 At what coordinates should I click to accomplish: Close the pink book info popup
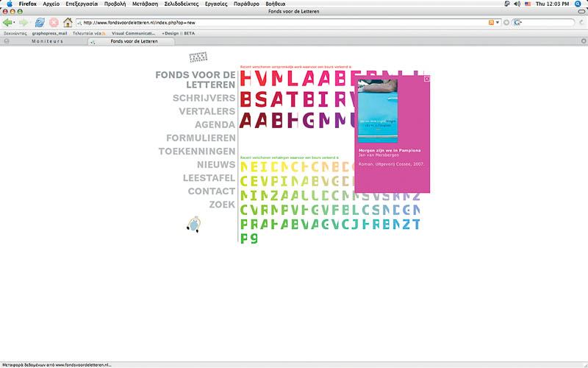pyautogui.click(x=426, y=79)
